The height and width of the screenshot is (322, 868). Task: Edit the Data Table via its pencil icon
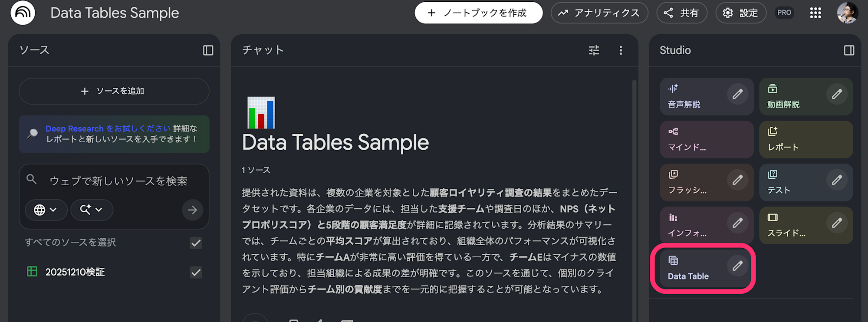click(738, 266)
